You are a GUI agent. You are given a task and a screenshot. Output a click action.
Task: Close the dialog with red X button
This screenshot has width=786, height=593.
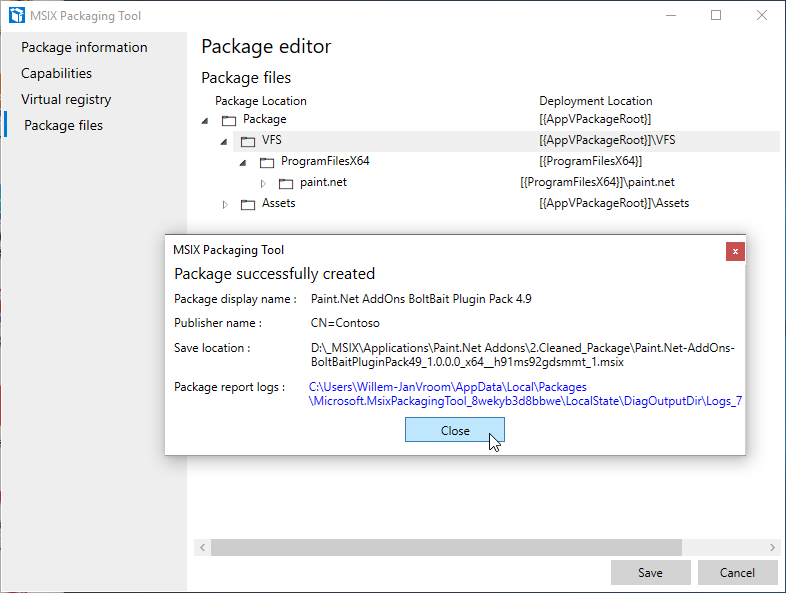735,251
